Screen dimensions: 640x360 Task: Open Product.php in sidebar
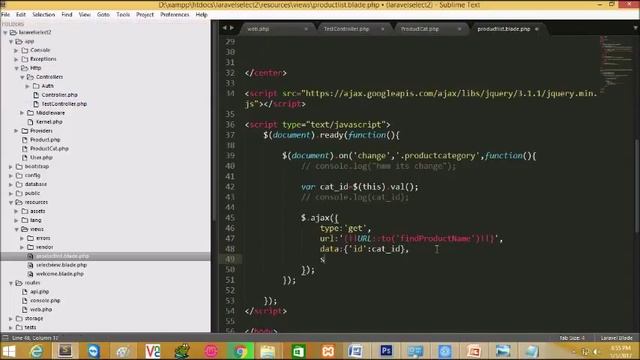point(45,140)
